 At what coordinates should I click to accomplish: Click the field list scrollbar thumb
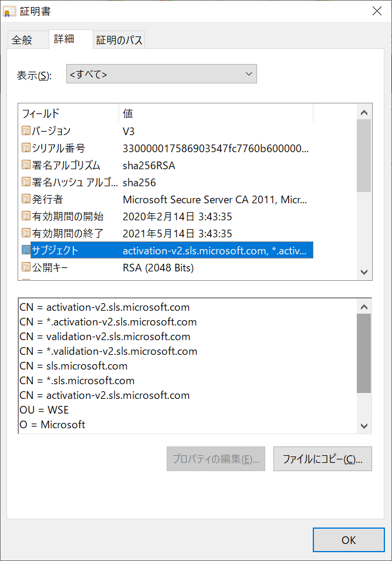(364, 156)
